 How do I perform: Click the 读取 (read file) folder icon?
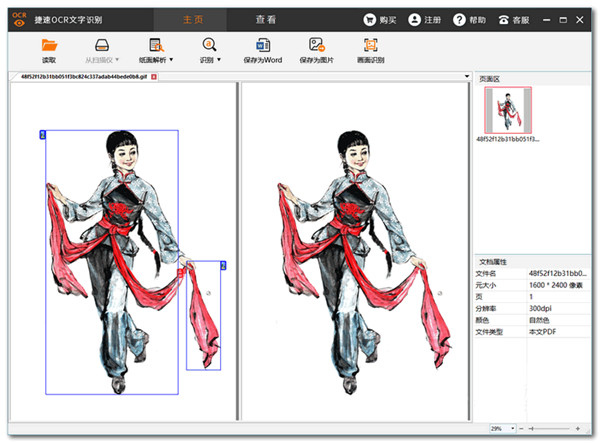pos(49,45)
